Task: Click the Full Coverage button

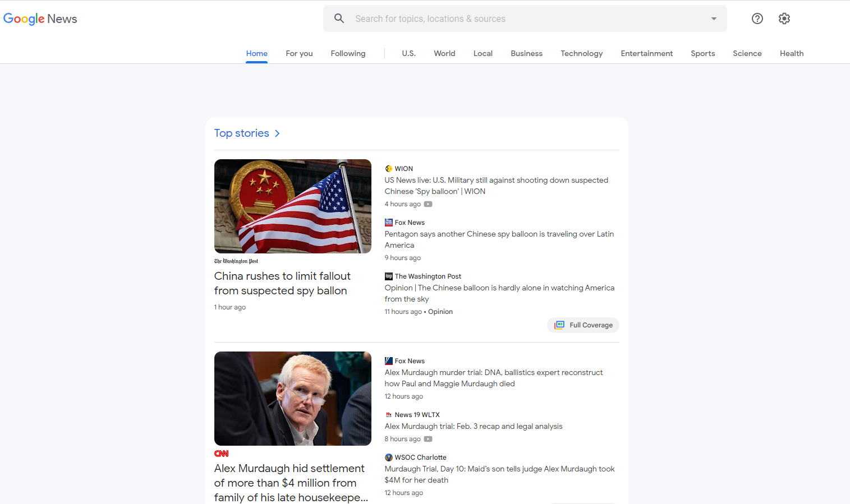Action: click(583, 325)
